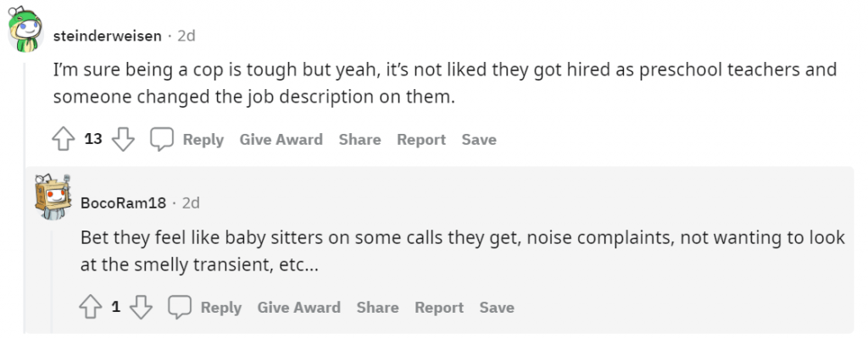This screenshot has height=339, width=868.
Task: Click the 2d timestamp on steinderweisen's comment
Action: pos(186,36)
